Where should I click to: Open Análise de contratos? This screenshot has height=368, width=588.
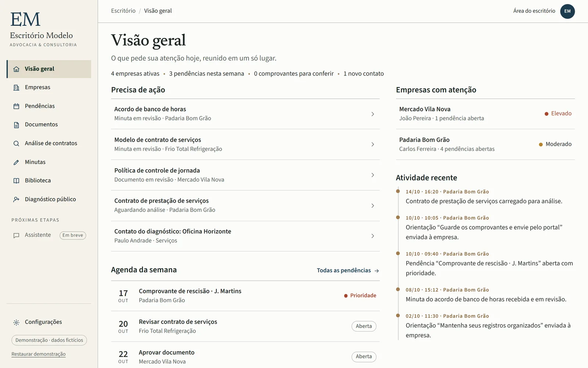tap(49, 144)
